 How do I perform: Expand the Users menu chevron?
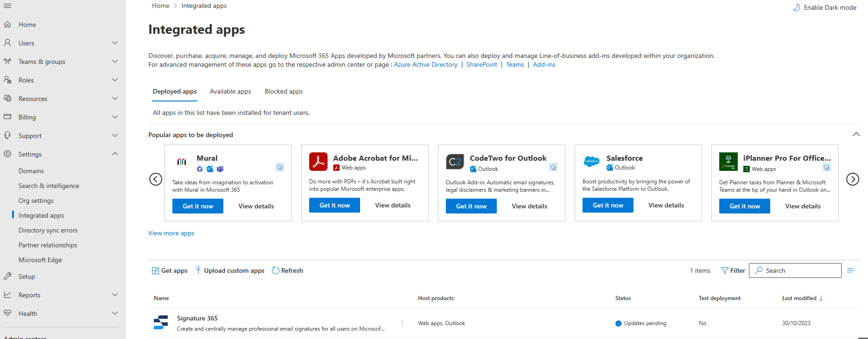pos(115,43)
